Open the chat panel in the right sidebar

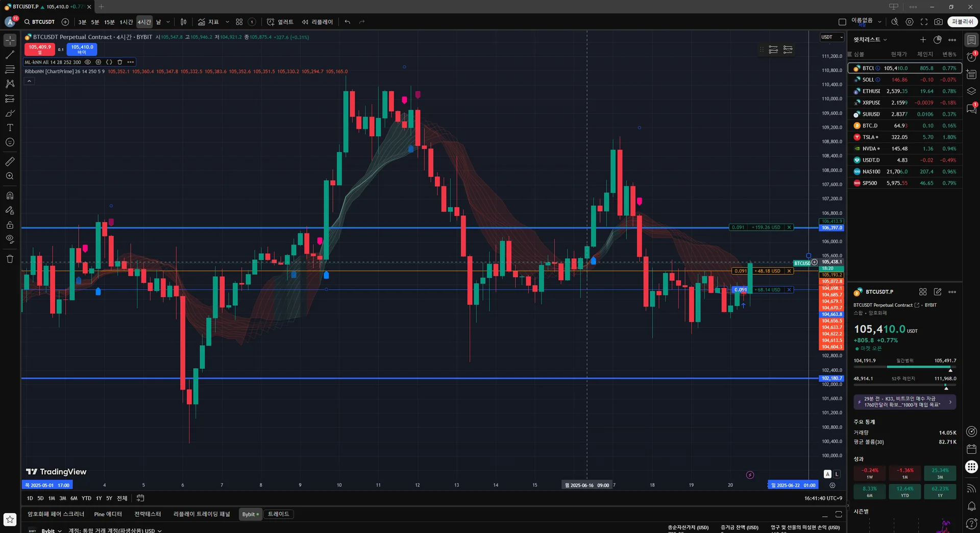tap(971, 109)
